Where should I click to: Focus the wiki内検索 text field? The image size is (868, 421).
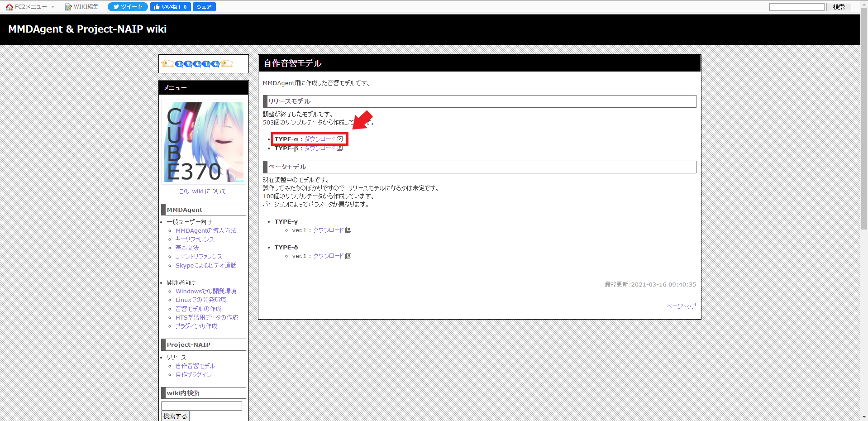point(201,406)
